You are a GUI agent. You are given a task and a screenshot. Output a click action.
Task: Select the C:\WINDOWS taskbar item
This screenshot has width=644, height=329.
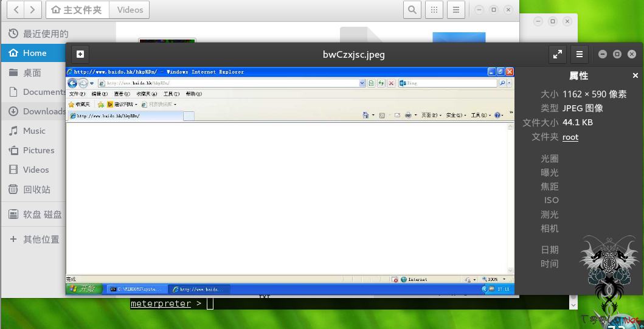pyautogui.click(x=137, y=289)
